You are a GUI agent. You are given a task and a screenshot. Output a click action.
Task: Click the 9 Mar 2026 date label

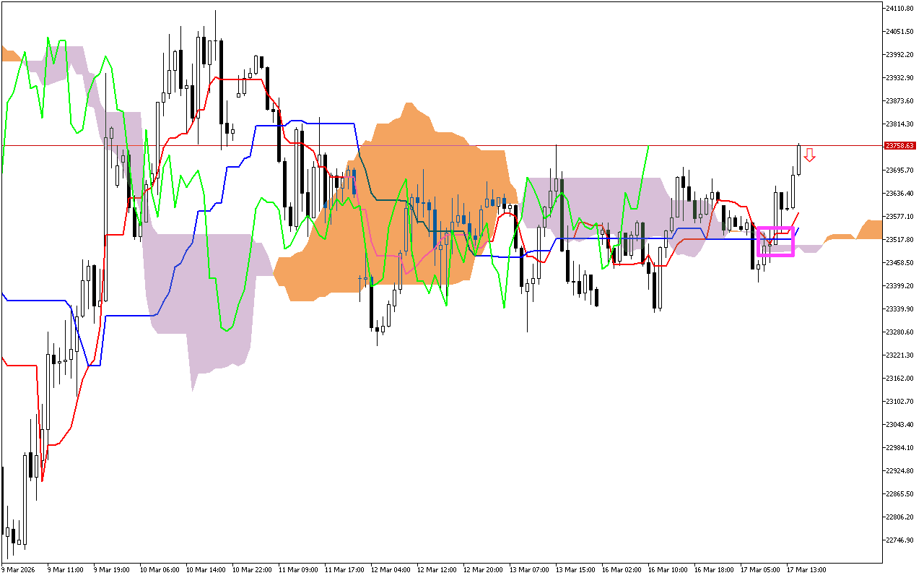tap(19, 569)
